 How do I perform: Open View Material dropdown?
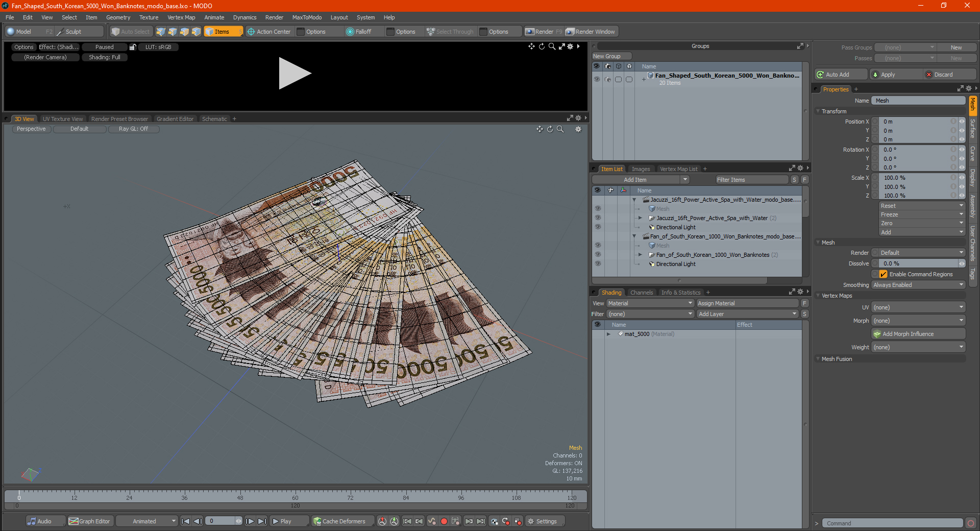pos(650,303)
